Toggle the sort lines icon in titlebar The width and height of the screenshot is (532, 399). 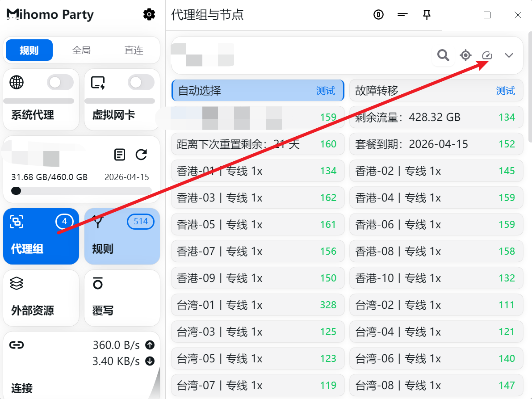[x=402, y=15]
